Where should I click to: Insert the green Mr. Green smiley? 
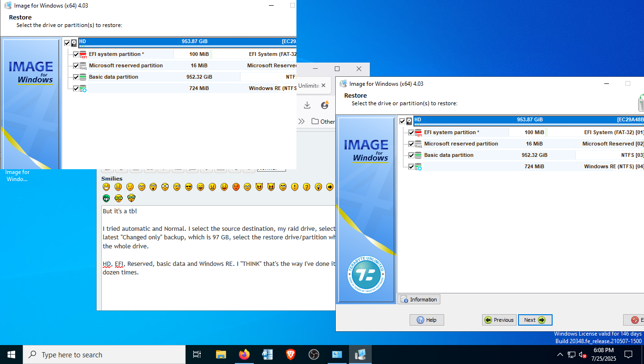pos(106,198)
